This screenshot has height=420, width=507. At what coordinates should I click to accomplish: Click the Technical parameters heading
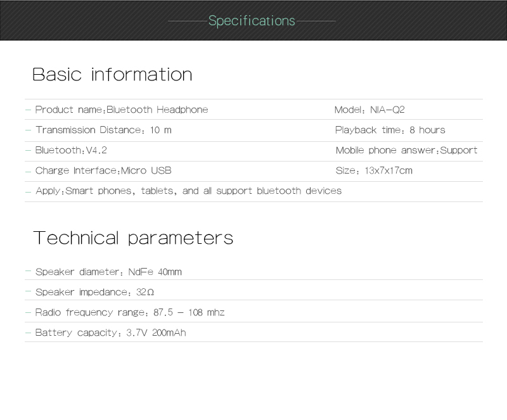[x=133, y=238]
